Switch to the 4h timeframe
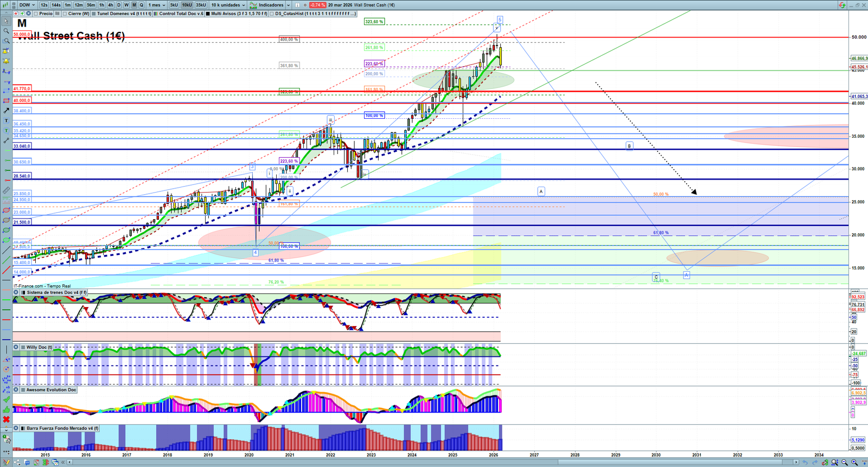This screenshot has height=467, width=868. tap(110, 5)
